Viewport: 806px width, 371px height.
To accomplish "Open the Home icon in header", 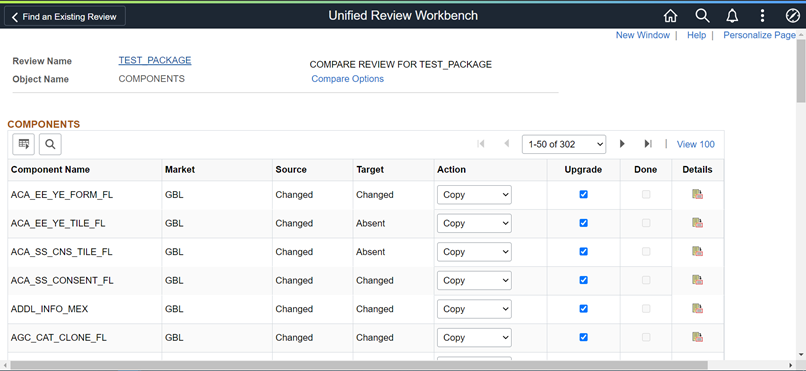I will tap(670, 16).
